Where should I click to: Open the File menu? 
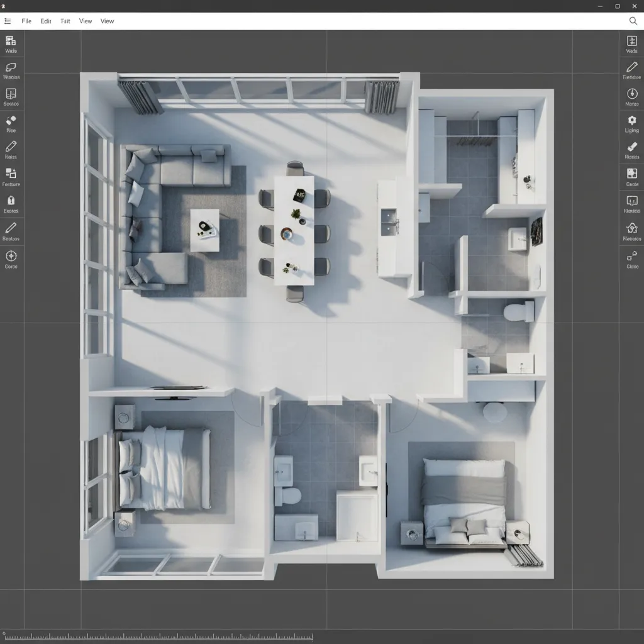tap(26, 21)
